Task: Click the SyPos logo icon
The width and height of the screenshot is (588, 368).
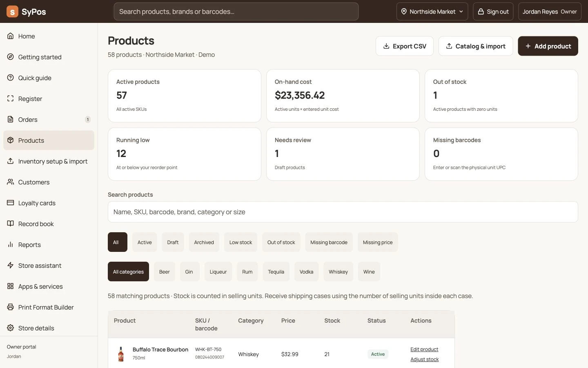Action: click(x=12, y=11)
